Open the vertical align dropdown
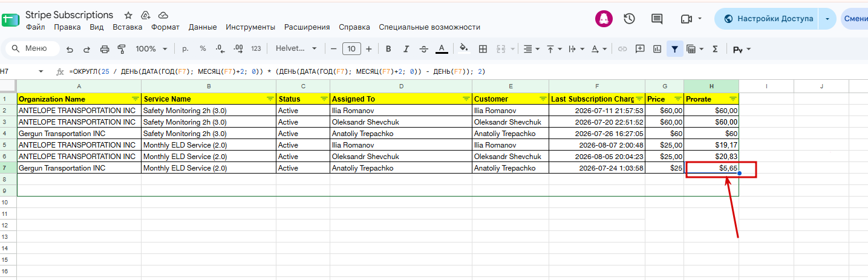 [x=554, y=49]
